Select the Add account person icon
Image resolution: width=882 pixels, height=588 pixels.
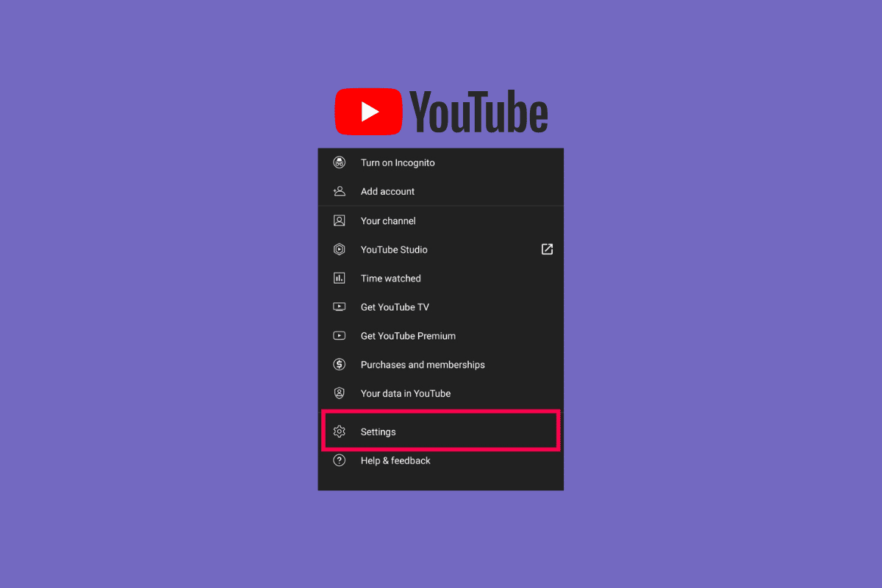[x=339, y=191]
